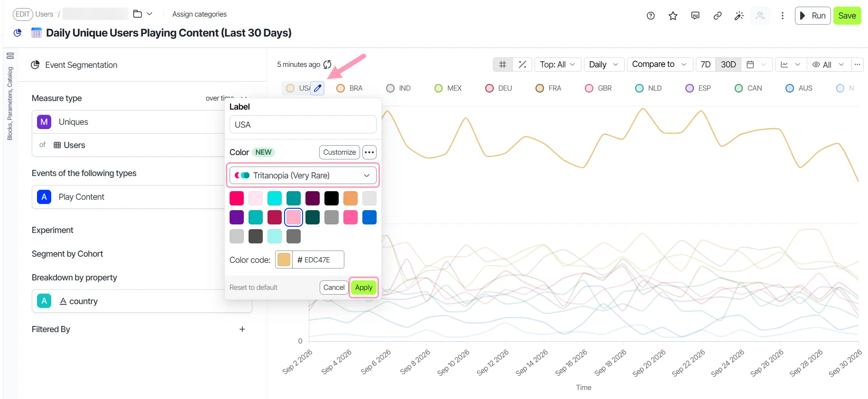Select the 7D time range
The image size is (868, 399).
706,65
